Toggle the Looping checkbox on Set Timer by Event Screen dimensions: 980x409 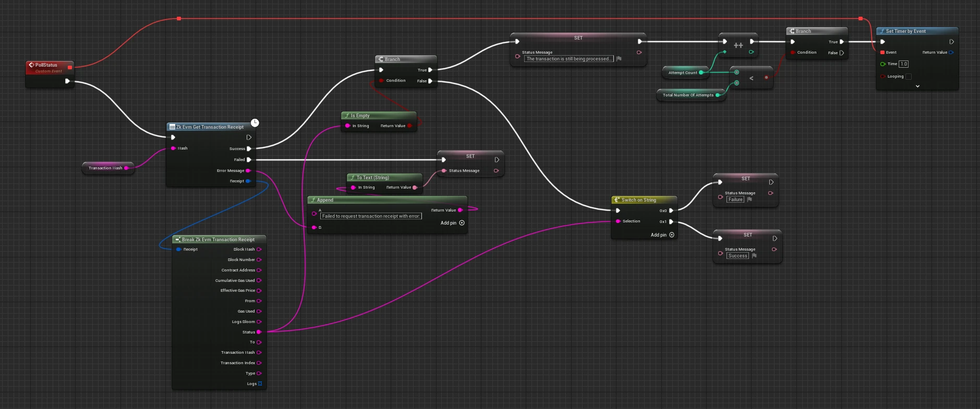(909, 77)
